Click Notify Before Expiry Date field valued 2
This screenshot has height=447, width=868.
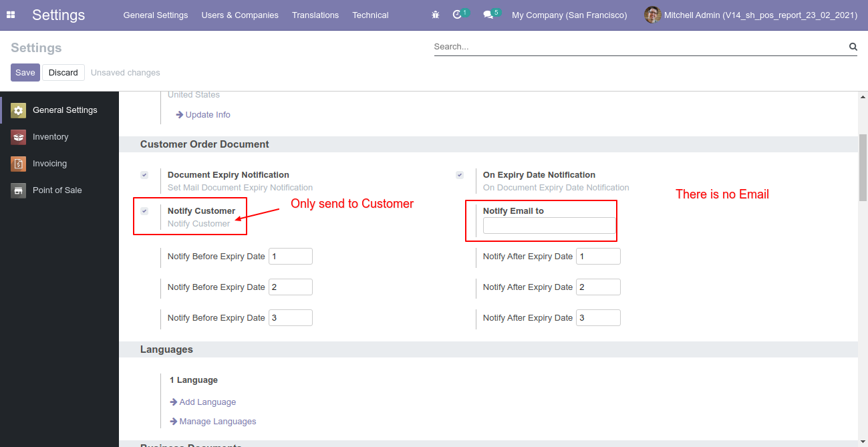291,287
